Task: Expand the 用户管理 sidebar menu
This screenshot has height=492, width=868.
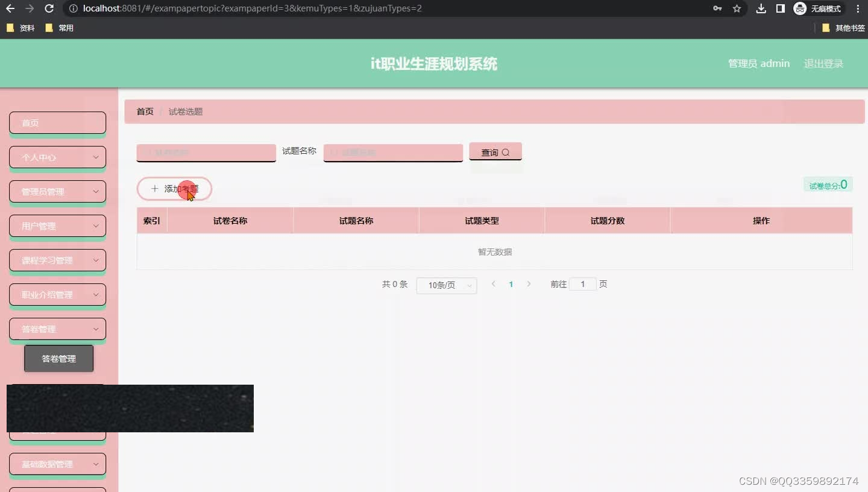Action: (x=57, y=226)
